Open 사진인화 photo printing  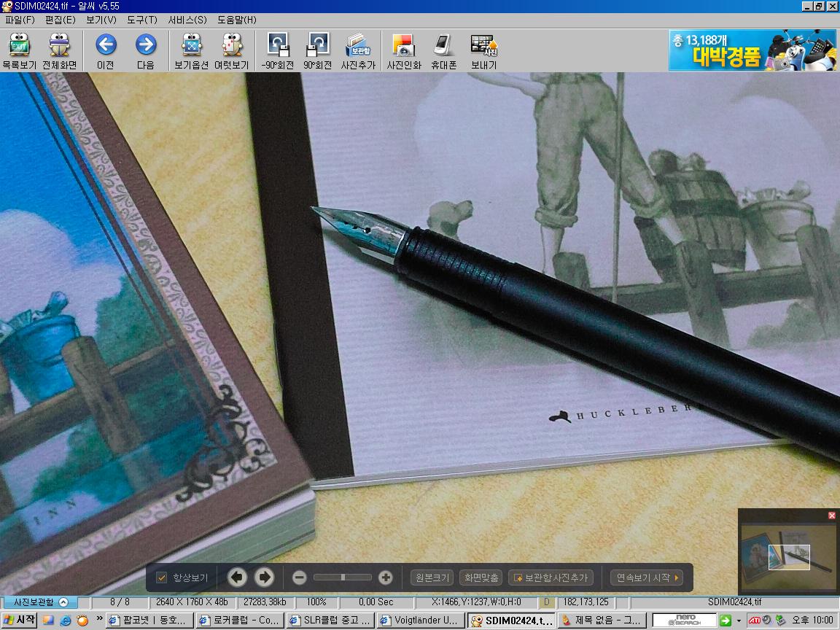tap(403, 51)
